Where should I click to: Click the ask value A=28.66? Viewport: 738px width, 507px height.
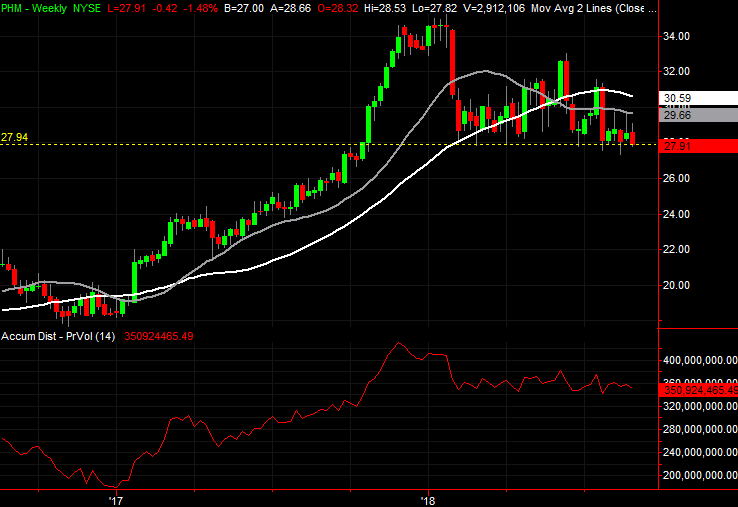point(290,8)
